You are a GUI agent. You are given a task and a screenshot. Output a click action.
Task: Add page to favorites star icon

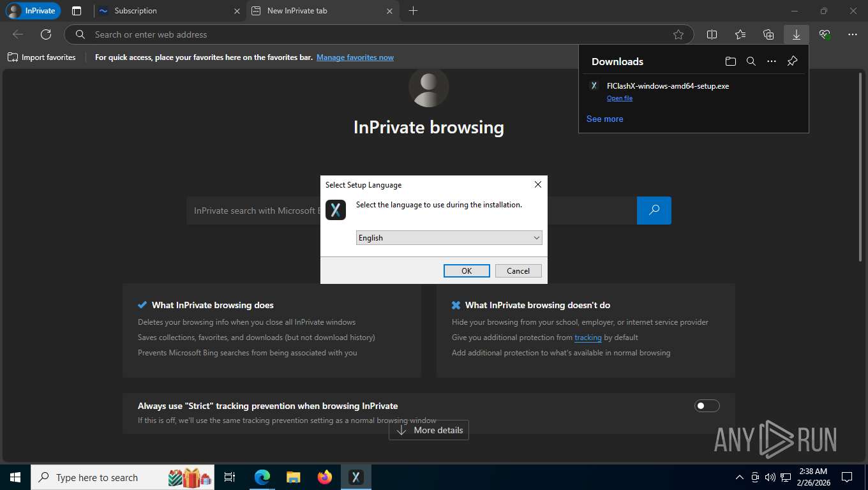click(678, 34)
